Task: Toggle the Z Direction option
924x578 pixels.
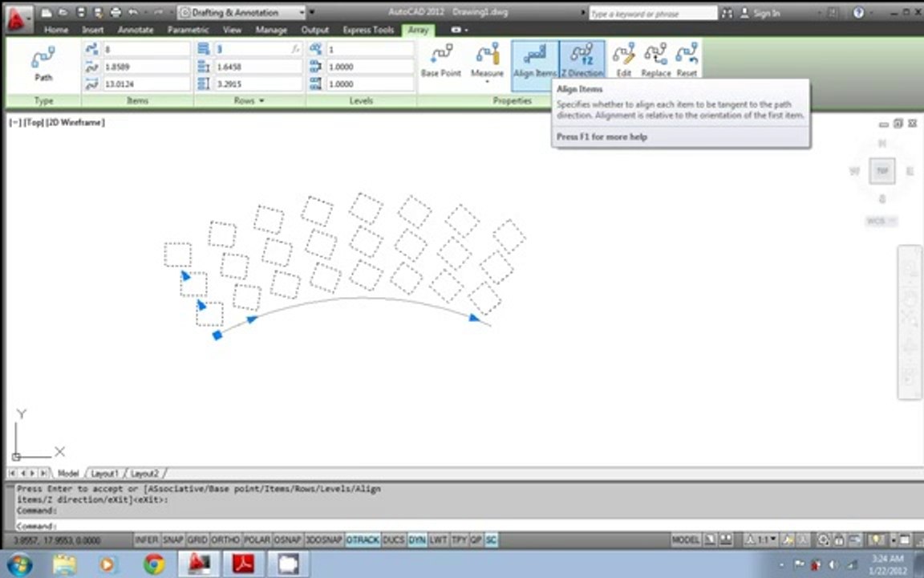Action: [582, 60]
